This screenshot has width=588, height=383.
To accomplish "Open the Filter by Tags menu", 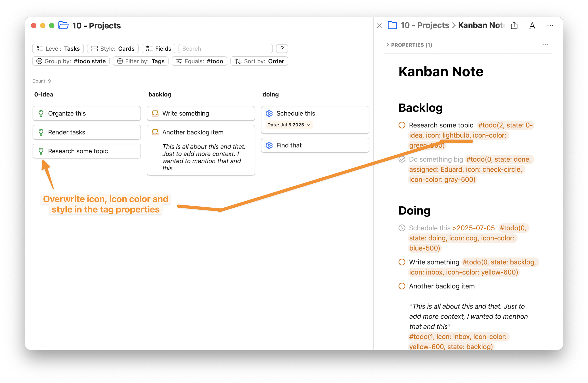I will coord(141,61).
